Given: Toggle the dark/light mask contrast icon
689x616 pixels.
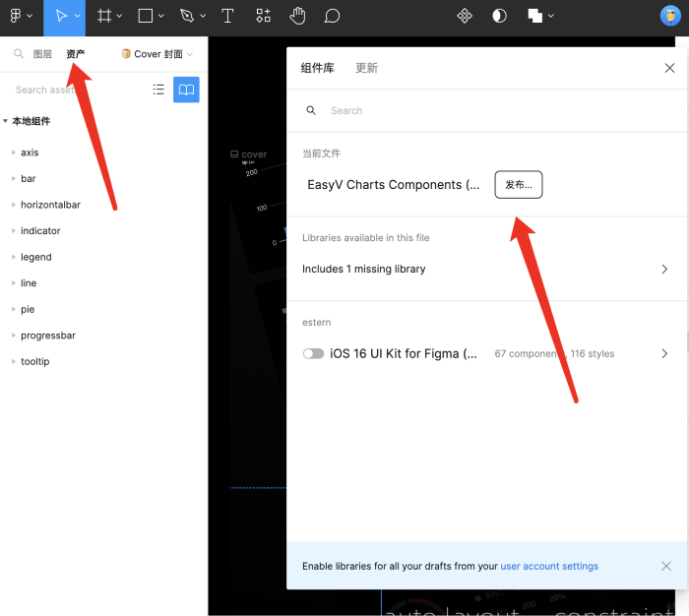Looking at the screenshot, I should (500, 16).
